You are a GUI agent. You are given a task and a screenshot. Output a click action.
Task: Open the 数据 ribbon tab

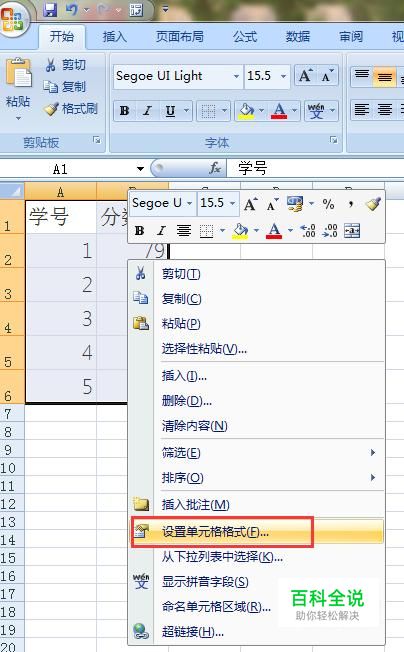[298, 37]
